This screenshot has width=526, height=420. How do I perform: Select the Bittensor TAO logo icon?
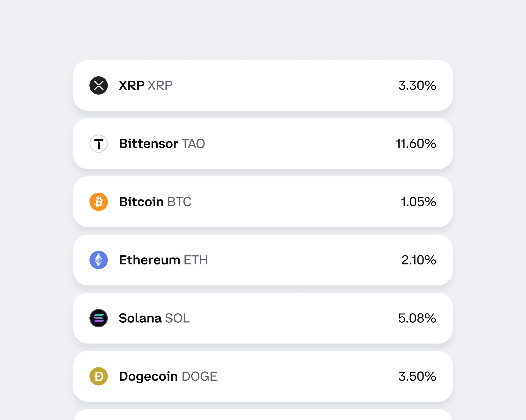99,144
